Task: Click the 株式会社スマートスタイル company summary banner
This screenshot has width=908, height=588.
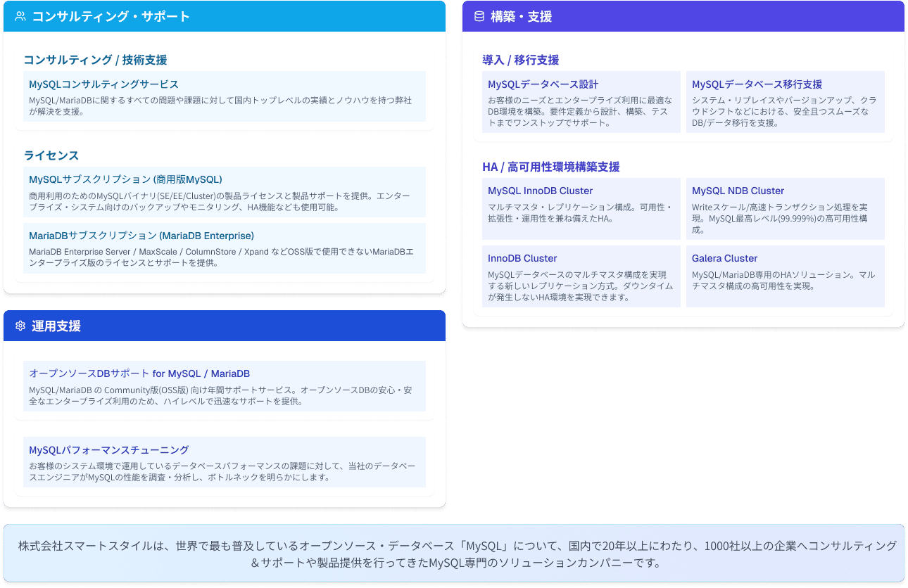Action: coord(454,554)
